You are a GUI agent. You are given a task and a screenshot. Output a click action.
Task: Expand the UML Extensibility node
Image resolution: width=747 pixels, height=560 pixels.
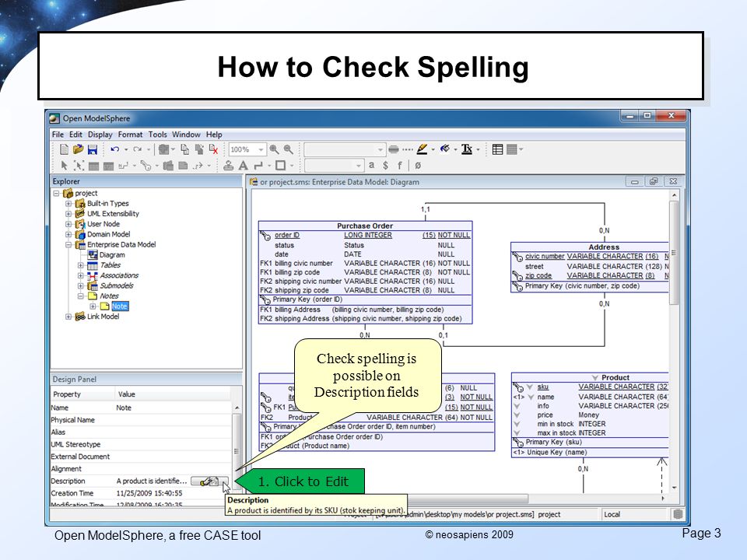68,214
